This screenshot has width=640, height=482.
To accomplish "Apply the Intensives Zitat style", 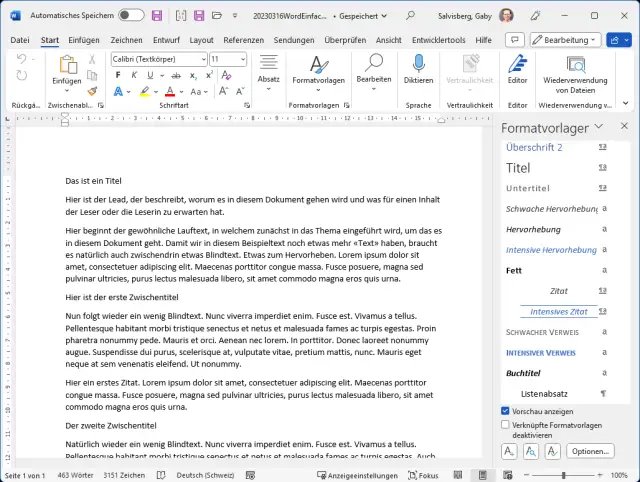I will click(x=559, y=311).
